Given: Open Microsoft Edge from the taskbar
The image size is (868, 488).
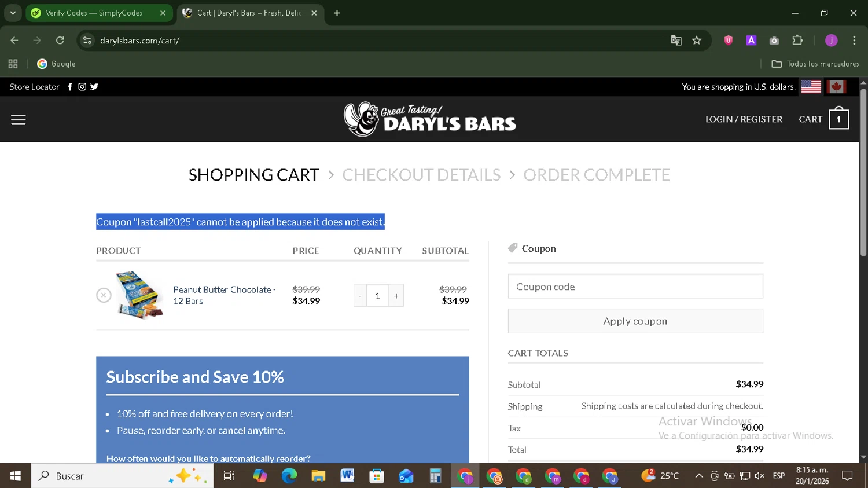Looking at the screenshot, I should [x=289, y=476].
